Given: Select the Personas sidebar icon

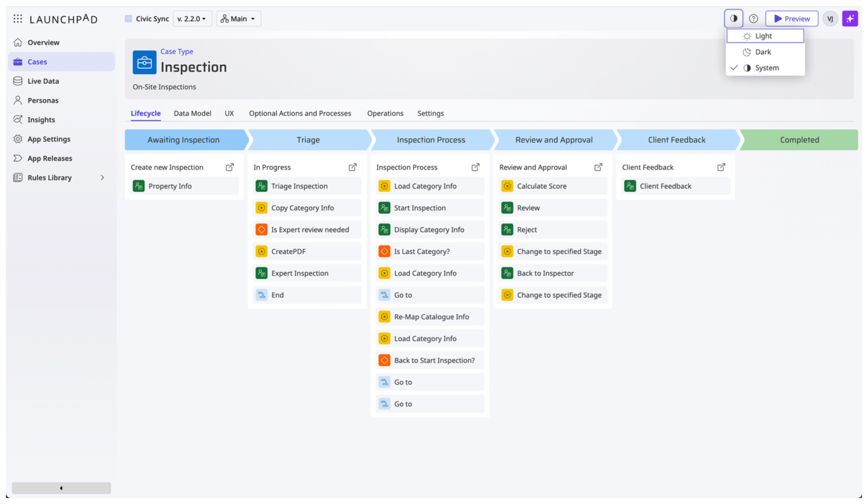Looking at the screenshot, I should (18, 100).
